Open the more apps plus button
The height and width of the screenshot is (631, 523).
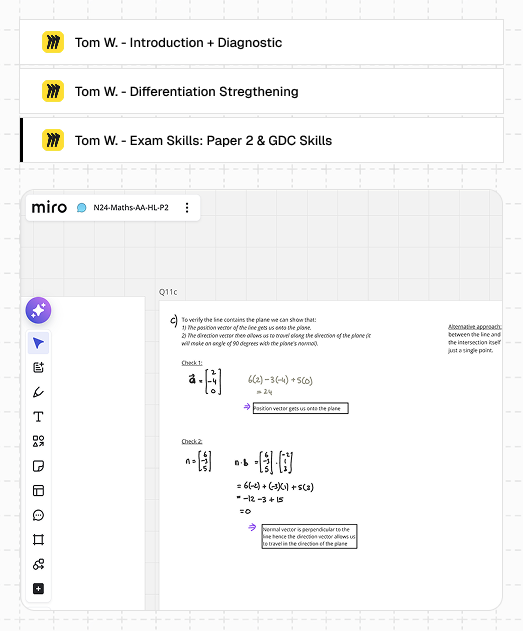[x=38, y=589]
